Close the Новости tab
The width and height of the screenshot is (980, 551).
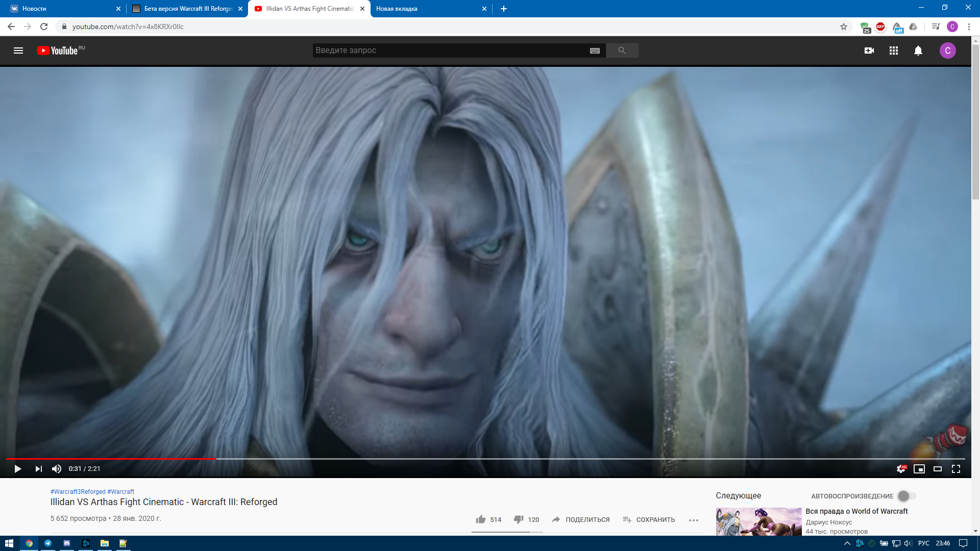118,9
